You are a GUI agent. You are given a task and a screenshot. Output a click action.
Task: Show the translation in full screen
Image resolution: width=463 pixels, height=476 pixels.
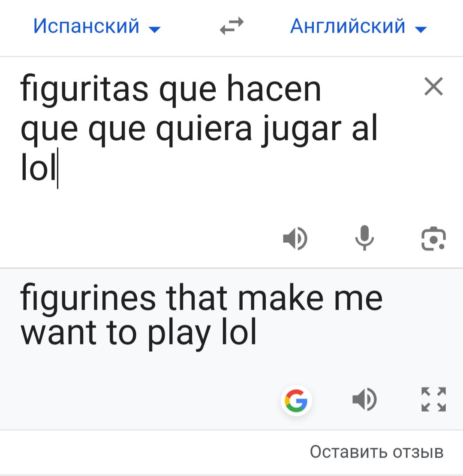433,399
